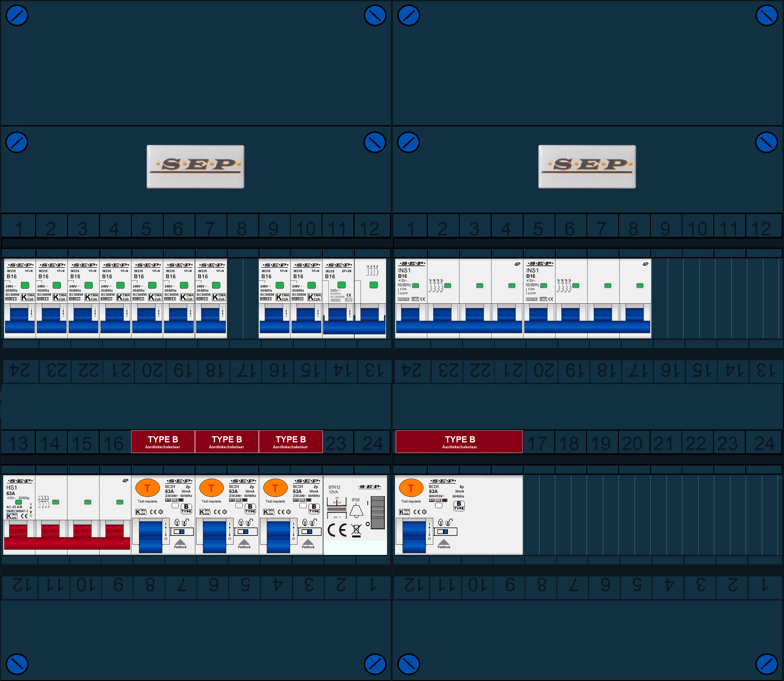Click the SEP logo plate on the left cabinet
Screen dimensions: 784x681
pos(195,166)
